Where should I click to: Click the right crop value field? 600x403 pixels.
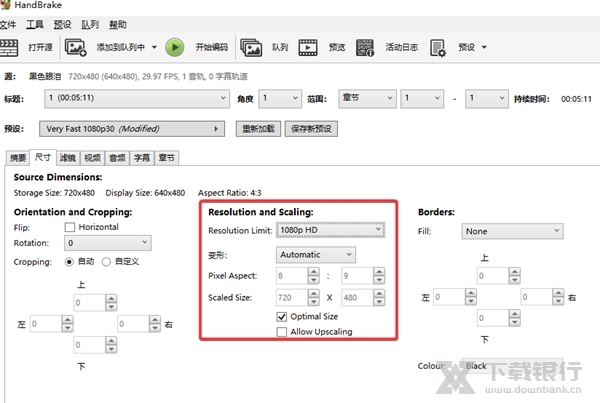(x=133, y=324)
